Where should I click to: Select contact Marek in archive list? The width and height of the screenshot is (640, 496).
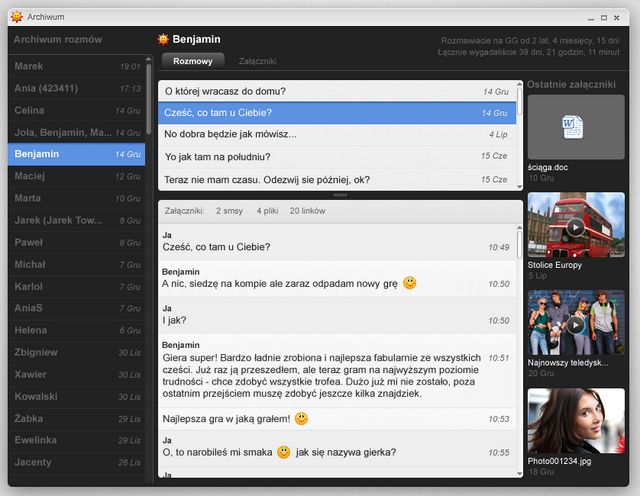point(77,66)
